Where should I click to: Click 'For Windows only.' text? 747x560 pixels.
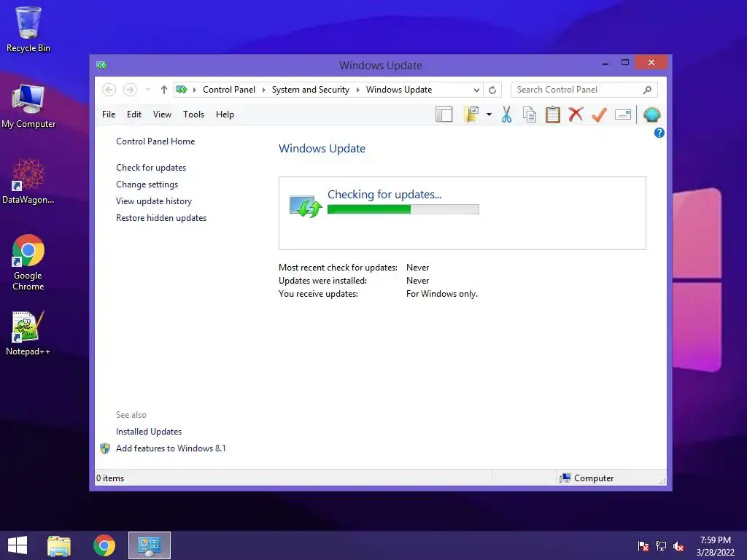point(441,294)
